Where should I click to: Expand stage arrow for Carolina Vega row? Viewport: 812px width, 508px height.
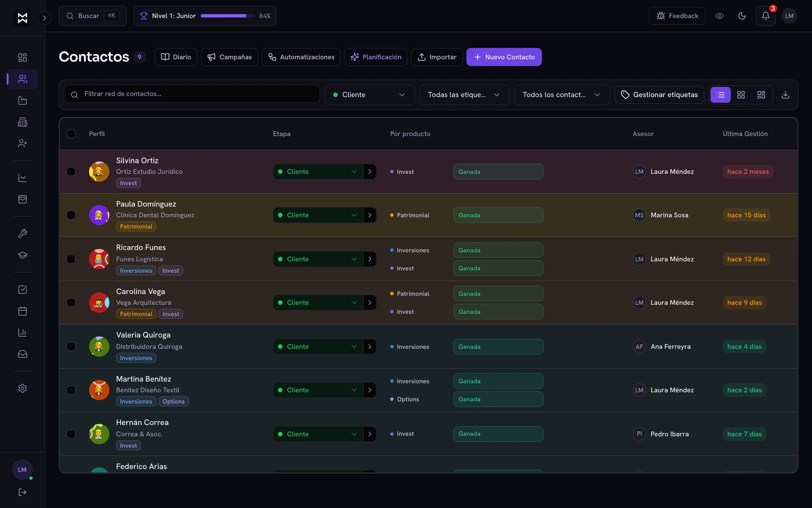[370, 303]
